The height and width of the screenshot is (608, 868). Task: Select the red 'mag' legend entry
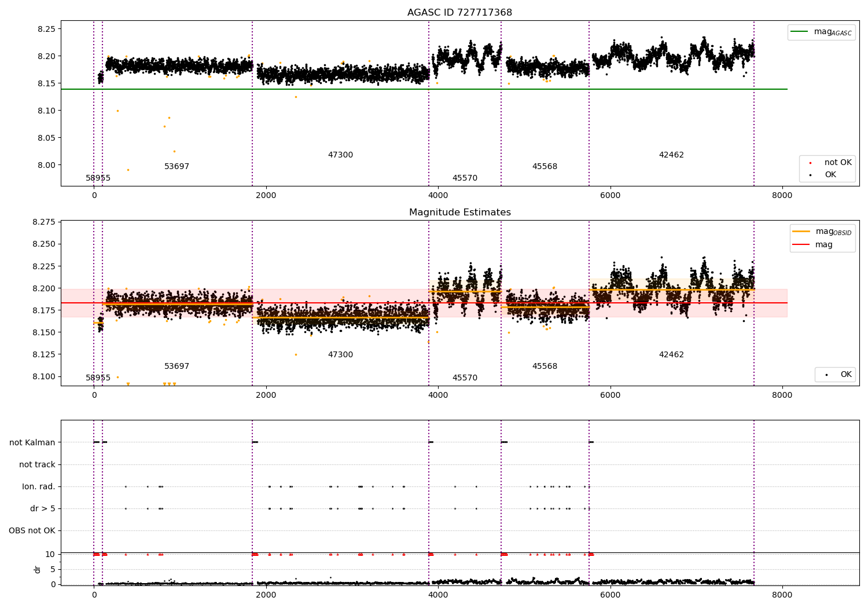click(812, 244)
